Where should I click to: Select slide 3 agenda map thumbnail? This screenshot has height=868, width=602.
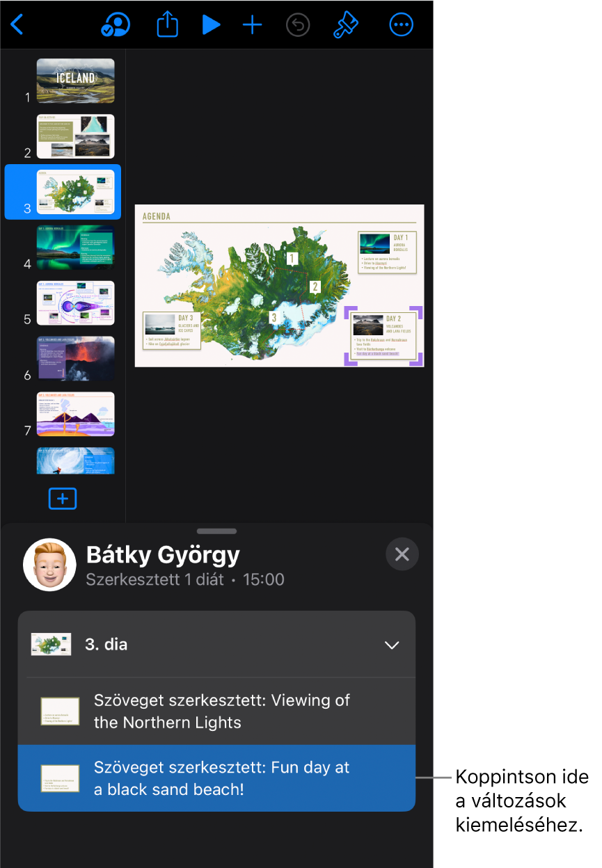pyautogui.click(x=75, y=192)
